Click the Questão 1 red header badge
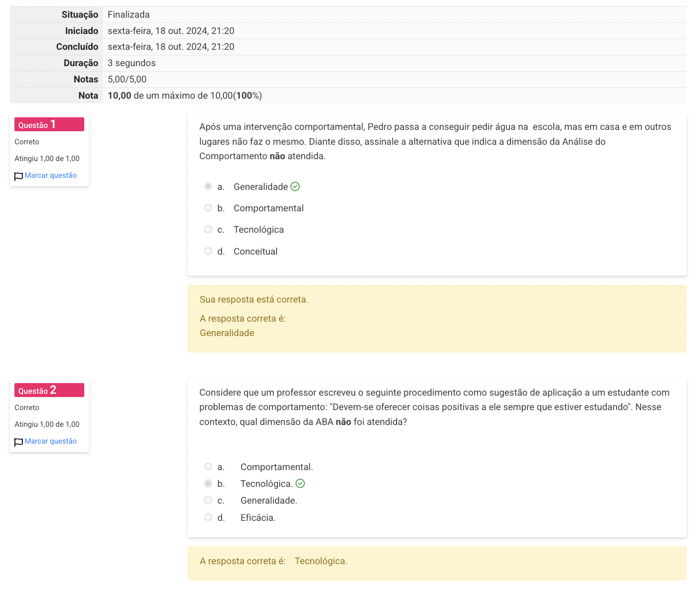Image resolution: width=700 pixels, height=593 pixels. click(49, 124)
